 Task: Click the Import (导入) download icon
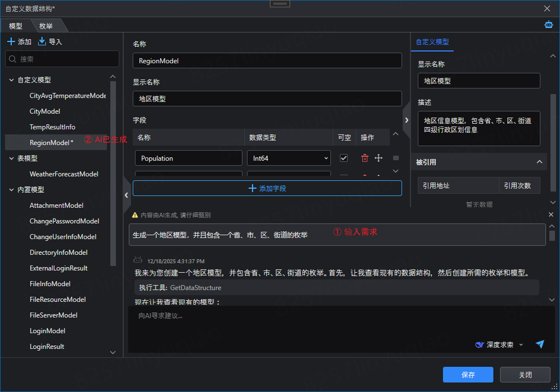click(42, 42)
